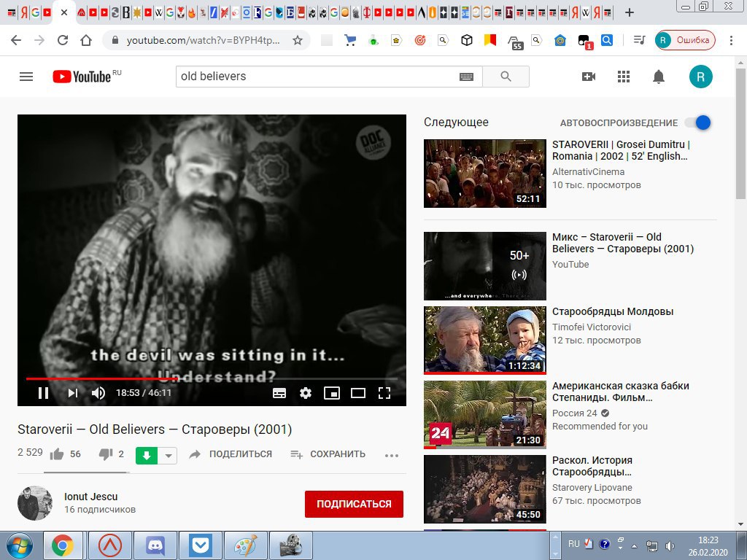The height and width of the screenshot is (560, 747).
Task: Open the Старообрядцы Молдовы video thumbnail
Action: 485,340
